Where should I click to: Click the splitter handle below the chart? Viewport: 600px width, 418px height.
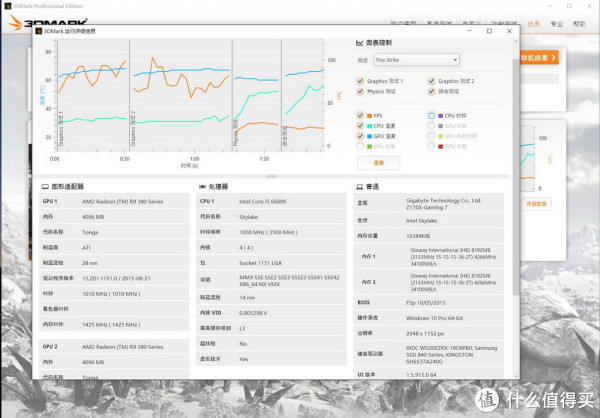click(x=271, y=176)
